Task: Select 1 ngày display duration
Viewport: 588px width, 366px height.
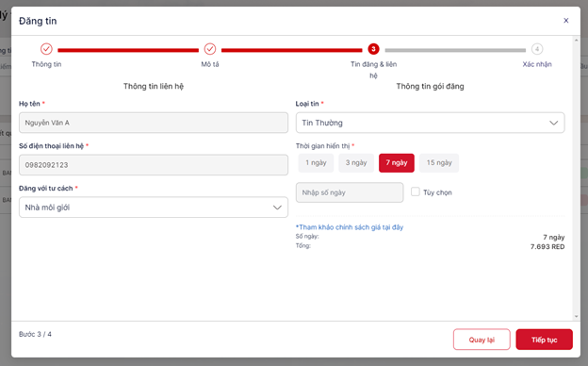Action: click(x=316, y=163)
